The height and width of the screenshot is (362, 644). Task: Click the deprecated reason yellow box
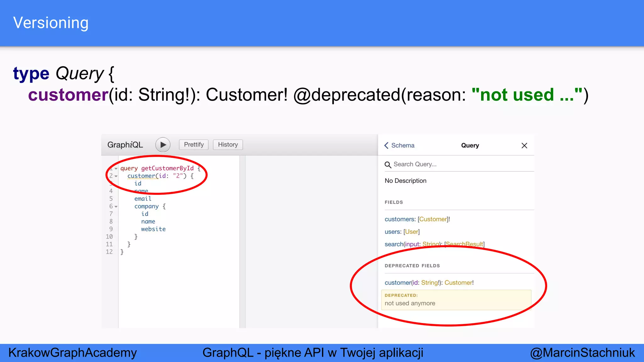[456, 300]
